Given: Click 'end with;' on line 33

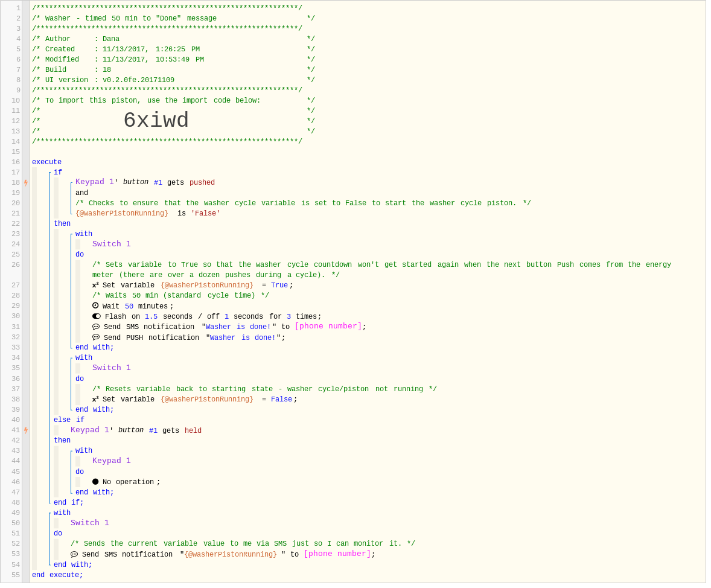Looking at the screenshot, I should tap(95, 348).
